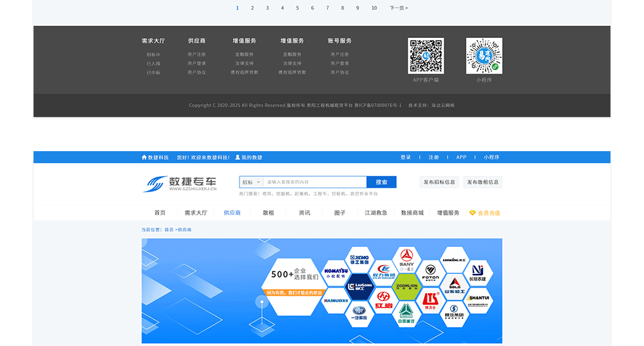This screenshot has width=644, height=346.
Task: Open the 数捷商城 nav tab
Action: click(x=412, y=213)
